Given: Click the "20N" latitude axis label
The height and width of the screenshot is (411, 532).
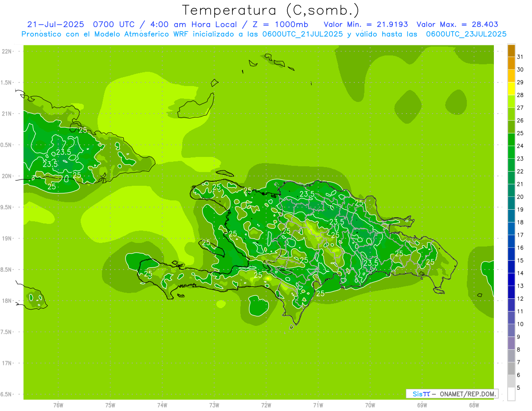Looking at the screenshot, I should [8, 176].
